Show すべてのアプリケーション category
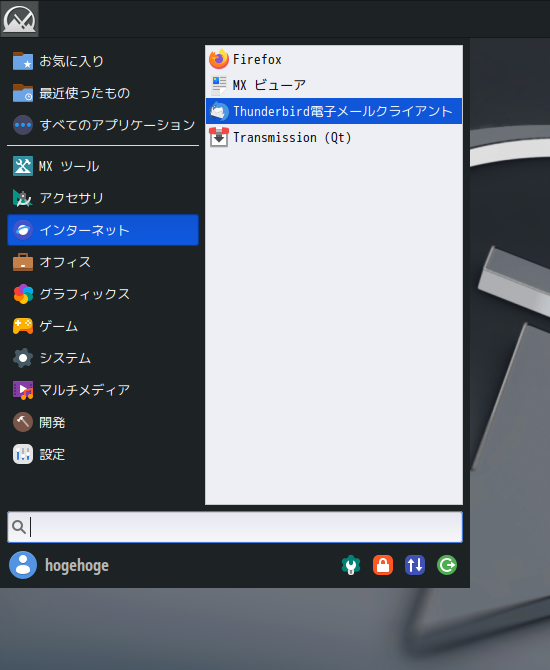This screenshot has height=670, width=550. pyautogui.click(x=103, y=125)
